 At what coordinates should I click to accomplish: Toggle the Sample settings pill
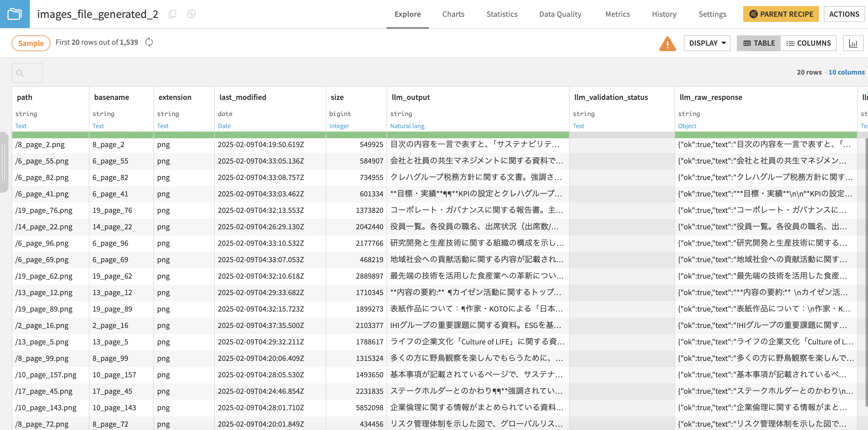(x=31, y=43)
